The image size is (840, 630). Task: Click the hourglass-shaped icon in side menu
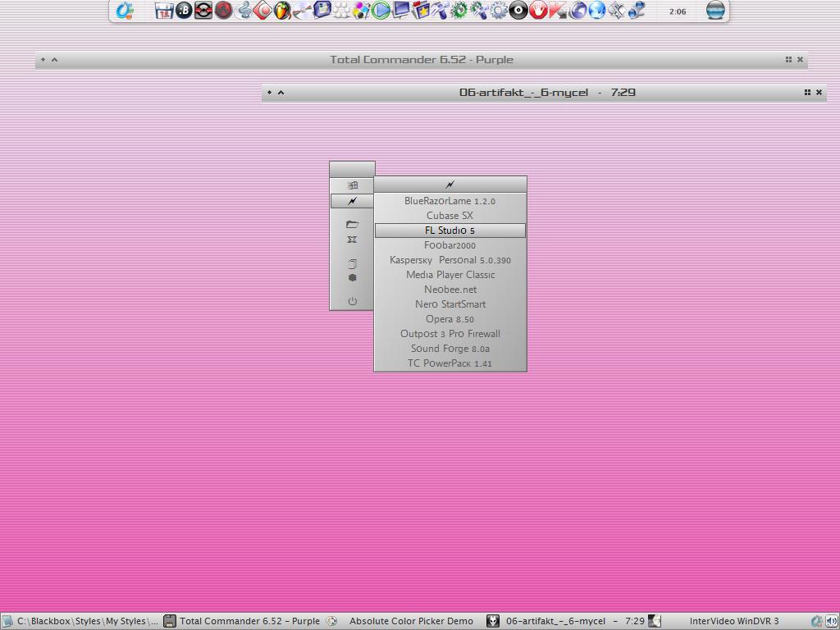coord(352,239)
